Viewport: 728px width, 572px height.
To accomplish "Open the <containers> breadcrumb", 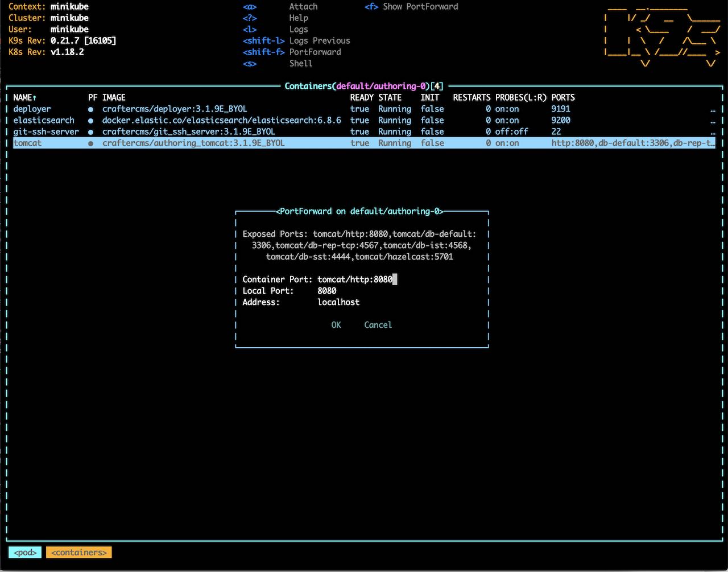I will pos(79,552).
